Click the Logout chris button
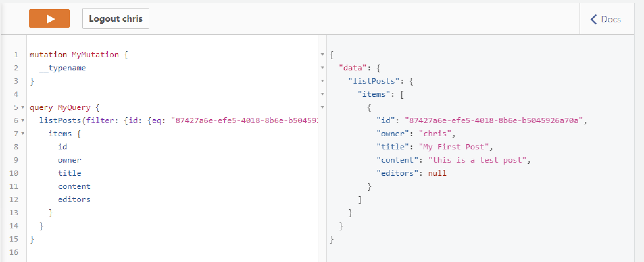The width and height of the screenshot is (644, 262). click(x=115, y=18)
